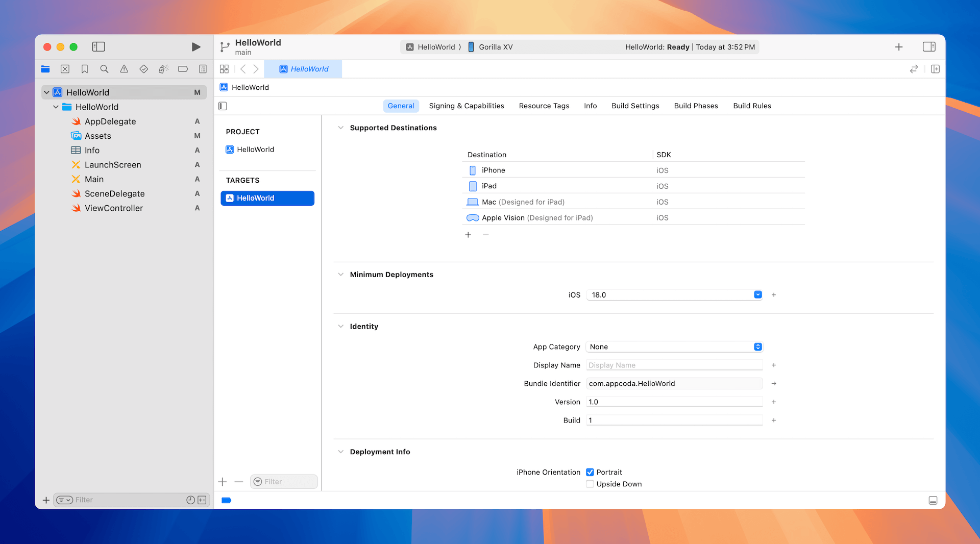Open the Find navigator magnifier icon
This screenshot has width=980, height=544.
tap(104, 69)
